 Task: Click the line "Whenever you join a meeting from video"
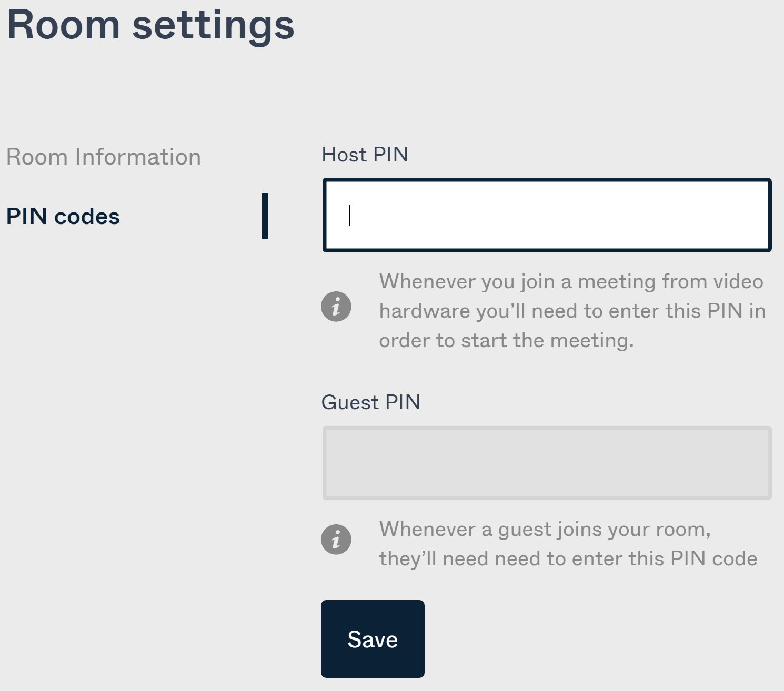pyautogui.click(x=571, y=282)
